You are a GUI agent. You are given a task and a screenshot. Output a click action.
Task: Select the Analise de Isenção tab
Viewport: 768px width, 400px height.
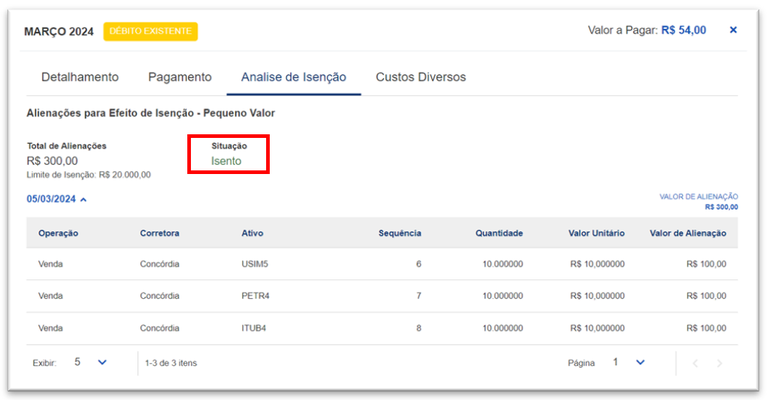click(x=293, y=77)
